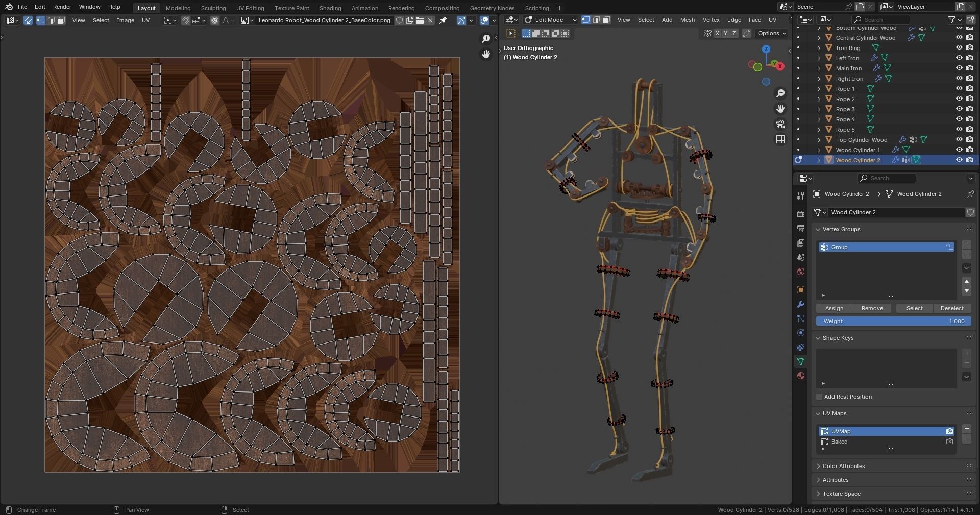The height and width of the screenshot is (515, 980).
Task: Click the blue Z axis on navigation gizmo
Action: click(766, 49)
